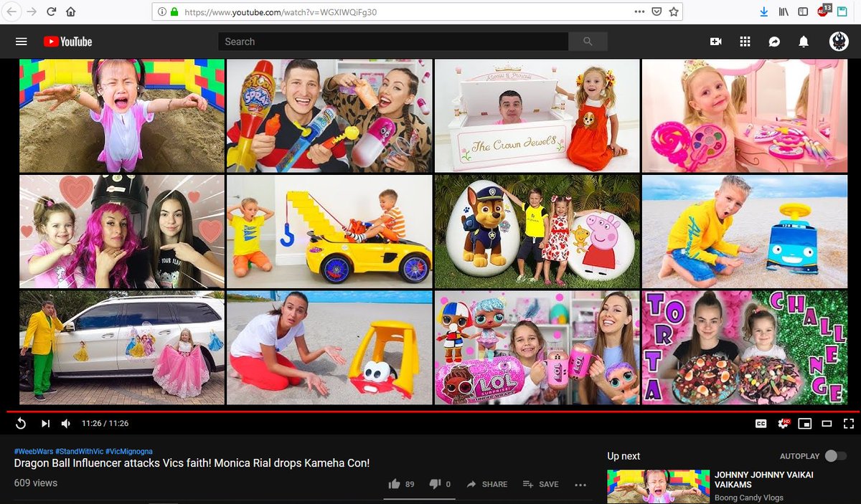Skip to next video button
Image resolution: width=861 pixels, height=504 pixels.
tap(45, 424)
